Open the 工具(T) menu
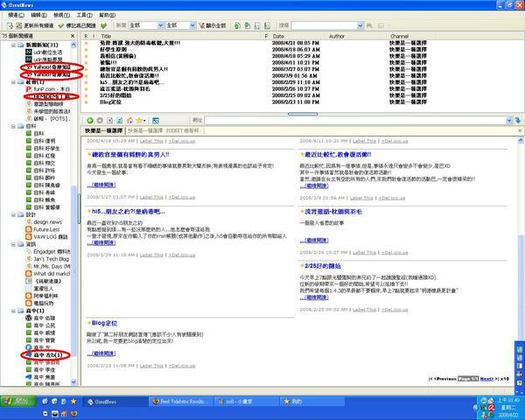The height and width of the screenshot is (420, 525). pos(84,15)
